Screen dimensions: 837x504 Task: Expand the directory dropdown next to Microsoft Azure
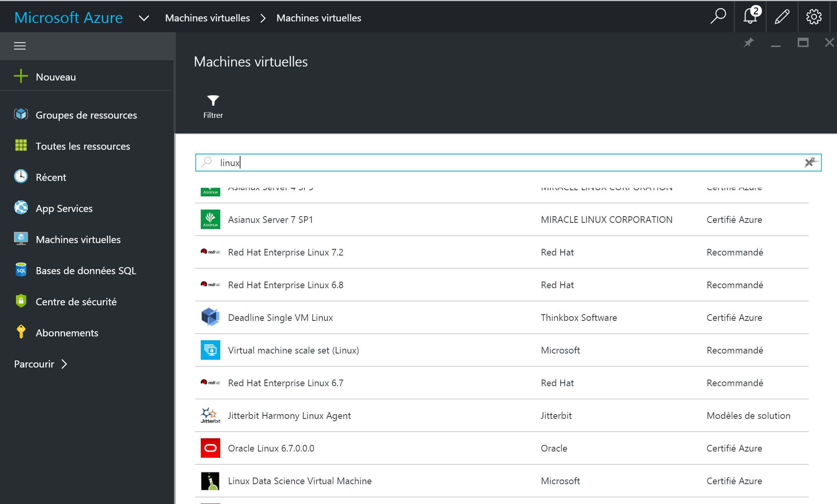coord(144,18)
